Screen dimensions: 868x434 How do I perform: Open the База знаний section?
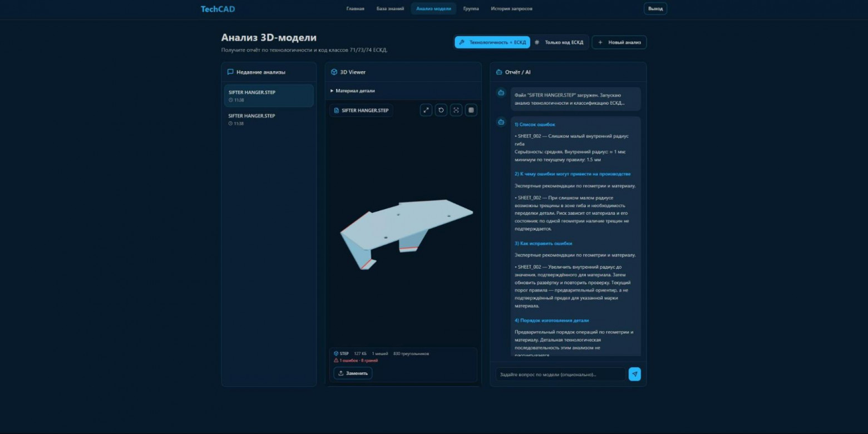point(391,9)
